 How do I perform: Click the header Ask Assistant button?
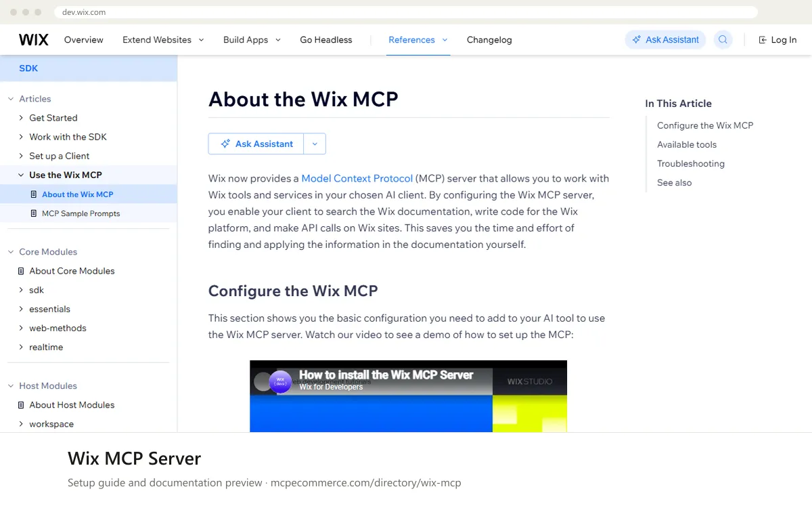665,40
